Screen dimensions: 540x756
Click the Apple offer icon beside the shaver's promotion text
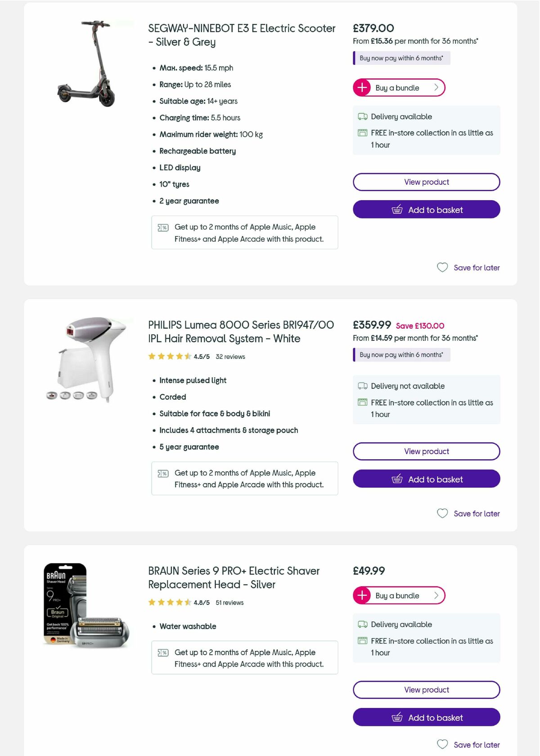[x=163, y=652]
